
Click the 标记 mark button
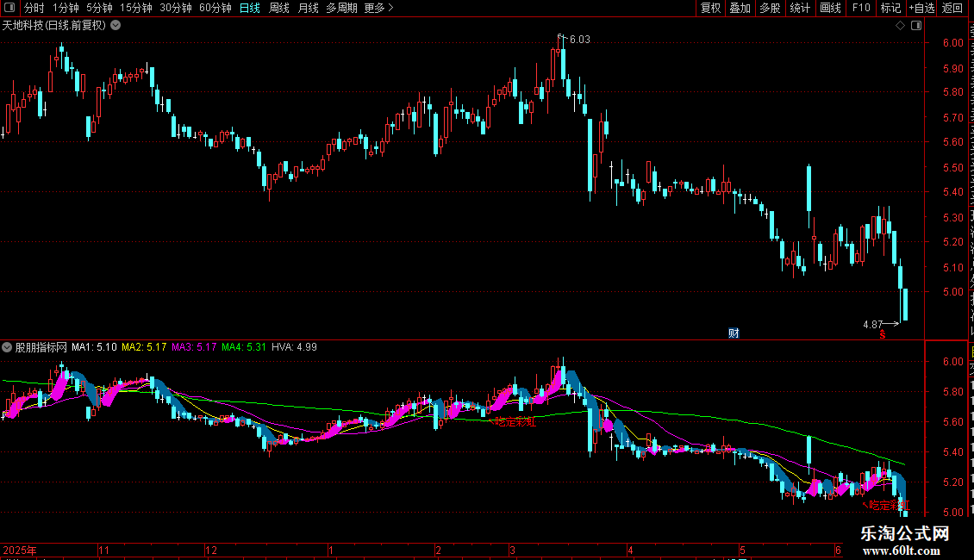tap(890, 8)
